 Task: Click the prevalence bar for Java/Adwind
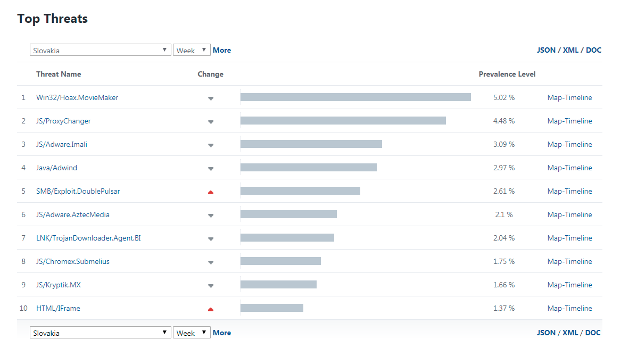(309, 167)
